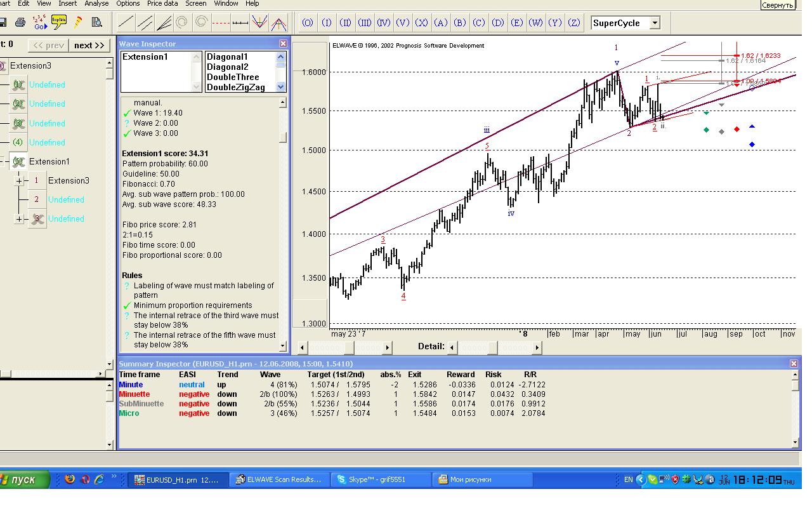The width and height of the screenshot is (812, 508).
Task: Select the pencil marker tool
Action: click(78, 22)
